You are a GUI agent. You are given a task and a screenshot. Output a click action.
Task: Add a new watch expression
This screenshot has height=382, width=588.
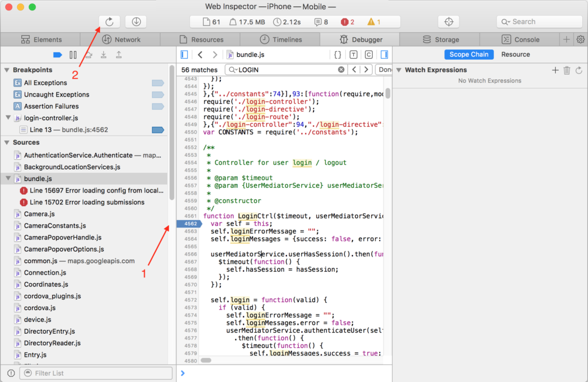click(555, 70)
